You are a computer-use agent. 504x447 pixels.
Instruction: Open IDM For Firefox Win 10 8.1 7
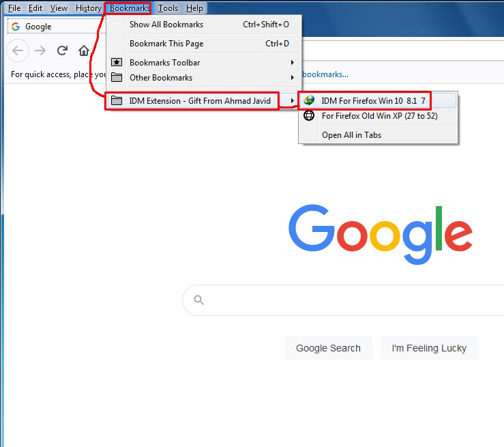coord(378,100)
